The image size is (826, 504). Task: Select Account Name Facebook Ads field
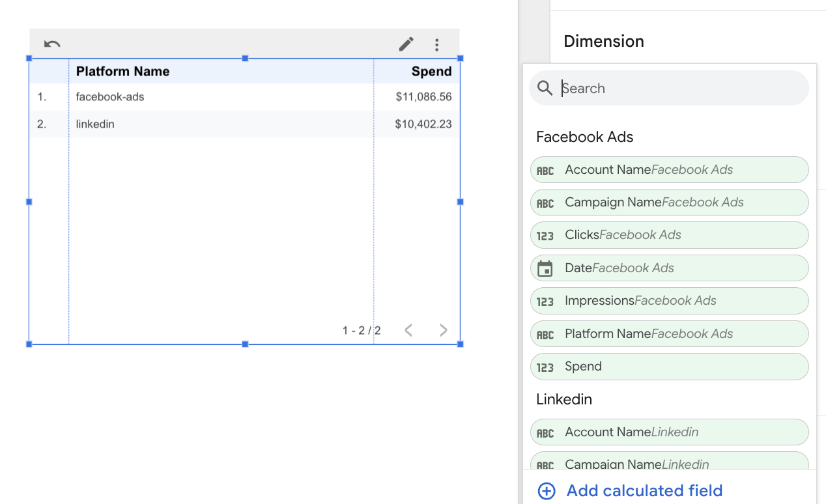click(x=669, y=170)
